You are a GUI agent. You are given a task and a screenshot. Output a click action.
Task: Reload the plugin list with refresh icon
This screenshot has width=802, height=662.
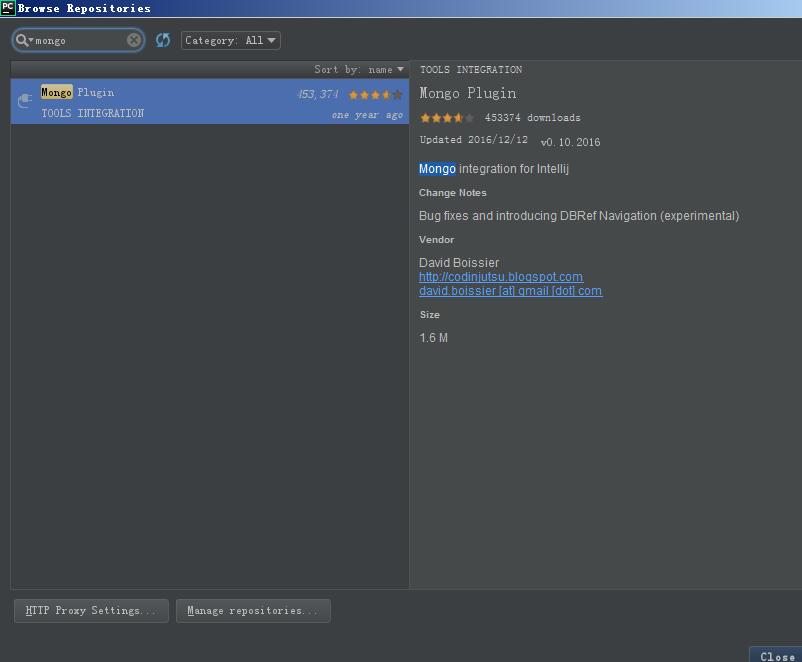pos(163,40)
